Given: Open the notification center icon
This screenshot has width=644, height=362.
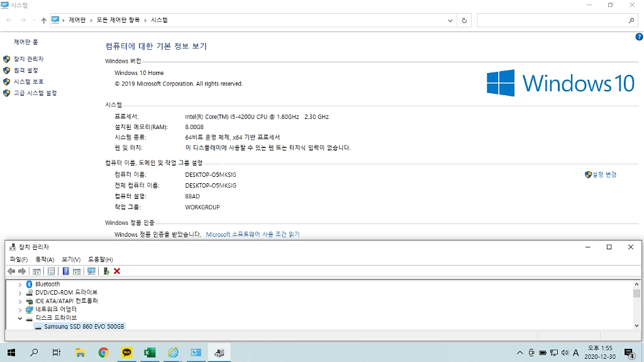Looking at the screenshot, I should 629,353.
